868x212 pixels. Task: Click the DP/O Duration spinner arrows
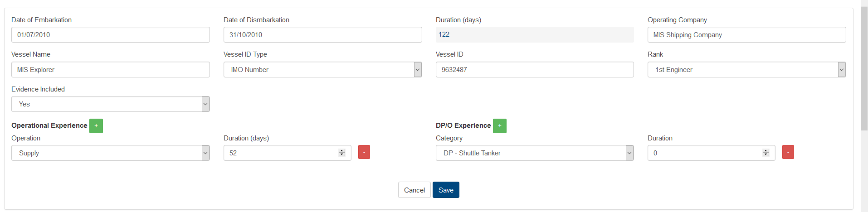click(x=766, y=153)
